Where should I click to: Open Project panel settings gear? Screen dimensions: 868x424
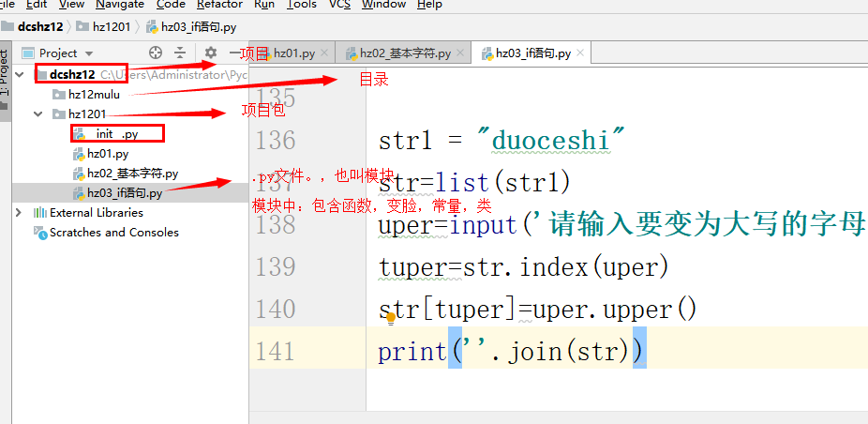210,53
